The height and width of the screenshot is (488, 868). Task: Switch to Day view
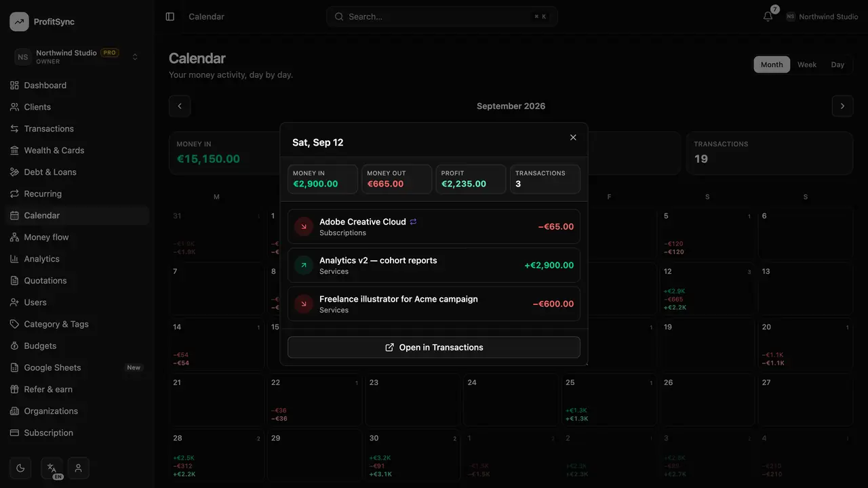pos(837,64)
